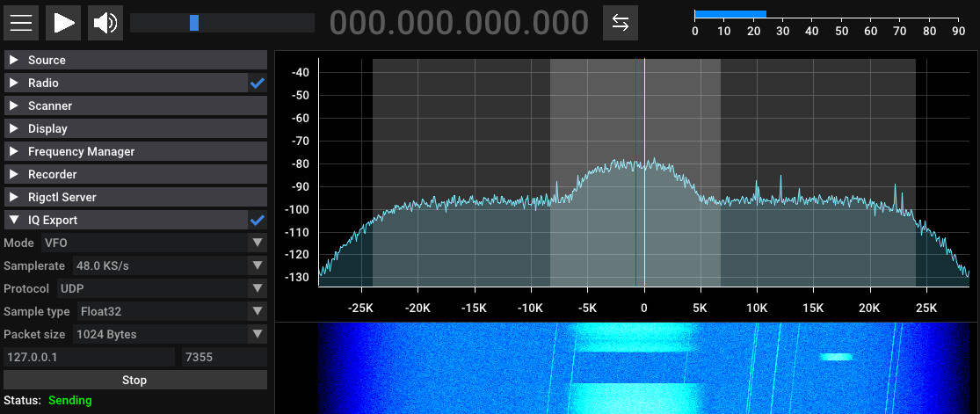The width and height of the screenshot is (980, 414).
Task: Open the hamburger menu
Action: [22, 22]
